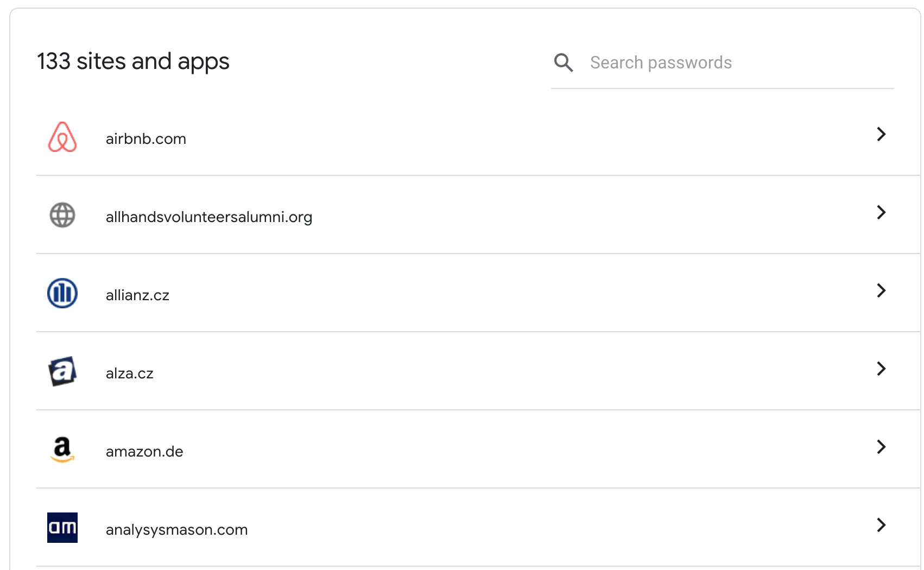Expand details for airbnb.com
This screenshot has height=570, width=924.
[x=882, y=134]
